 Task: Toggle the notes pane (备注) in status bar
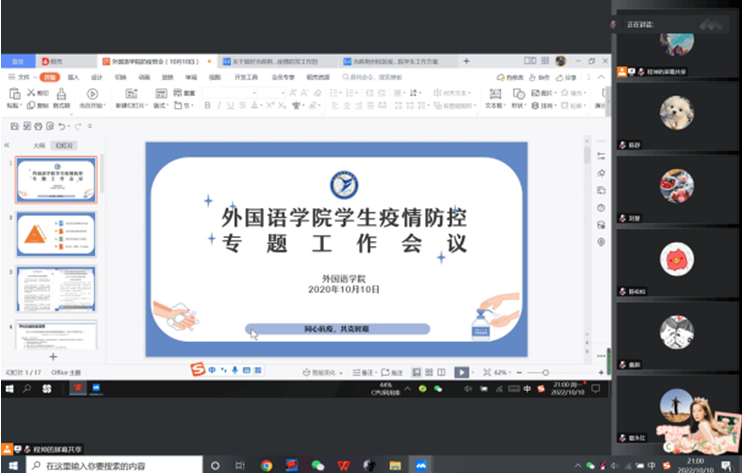[369, 372]
